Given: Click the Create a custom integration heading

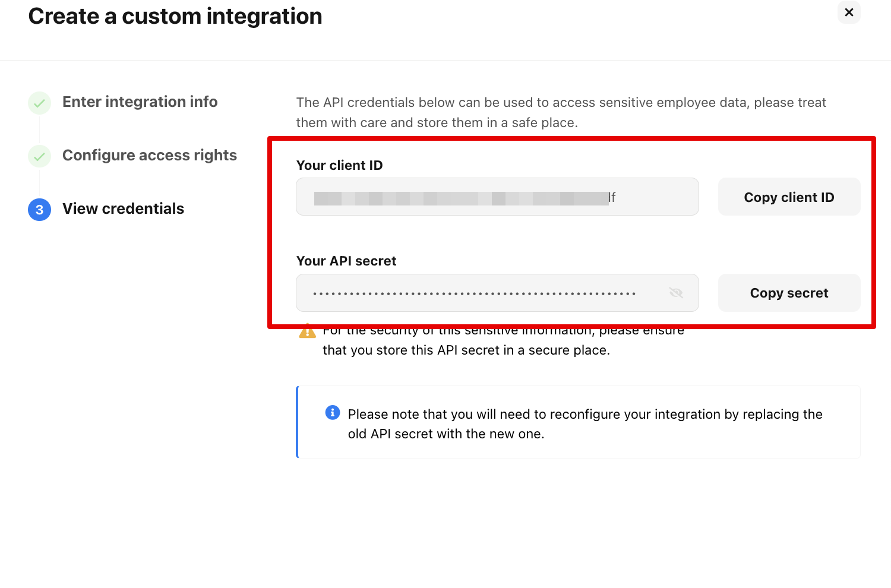Looking at the screenshot, I should click(175, 17).
